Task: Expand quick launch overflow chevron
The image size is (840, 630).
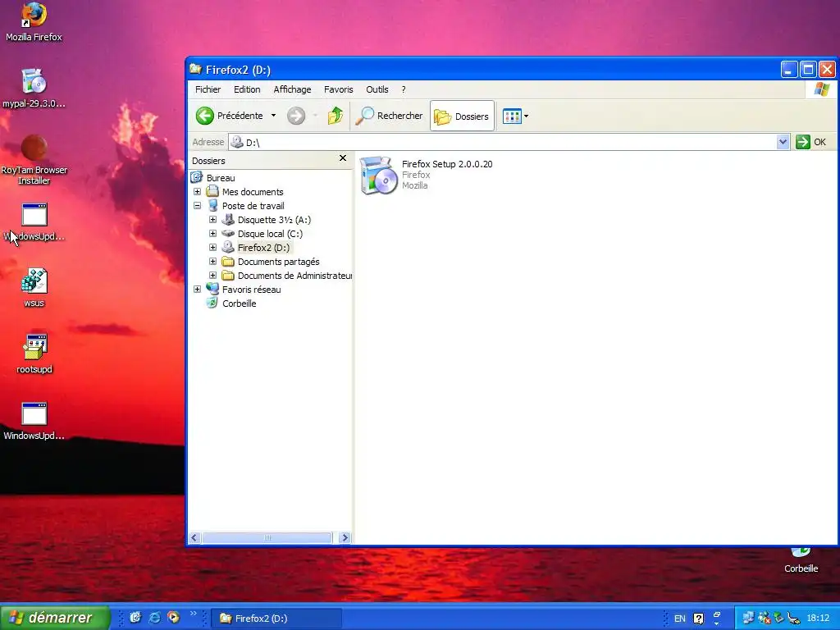Action: click(x=194, y=614)
